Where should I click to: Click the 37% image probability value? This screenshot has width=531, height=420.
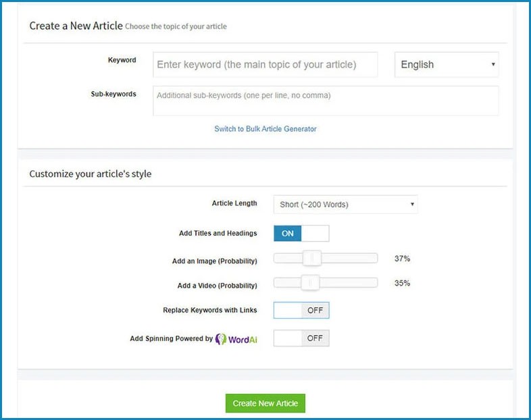(x=402, y=259)
